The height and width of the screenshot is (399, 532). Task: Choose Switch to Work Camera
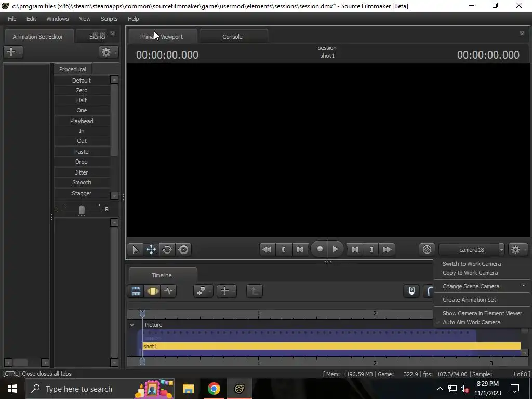472,264
